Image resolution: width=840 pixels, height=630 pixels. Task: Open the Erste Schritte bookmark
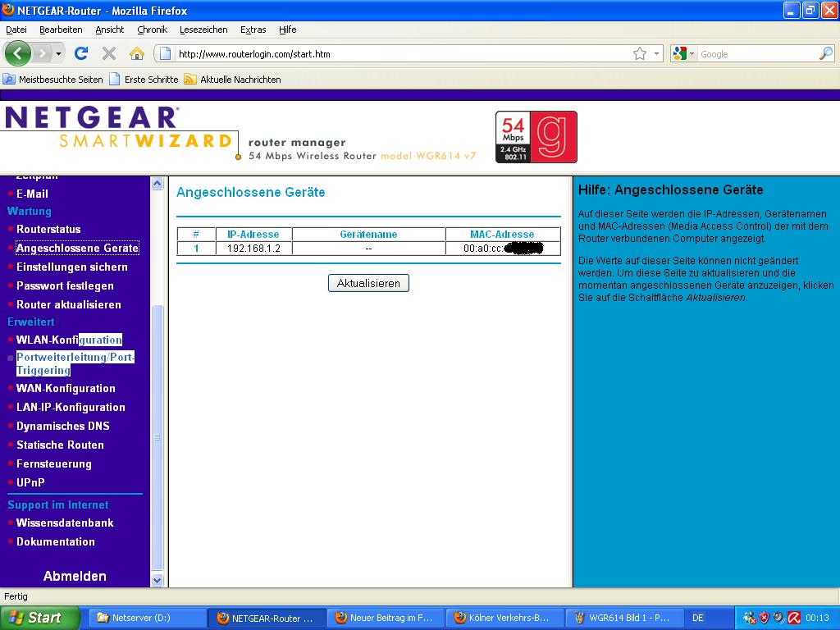tap(144, 80)
